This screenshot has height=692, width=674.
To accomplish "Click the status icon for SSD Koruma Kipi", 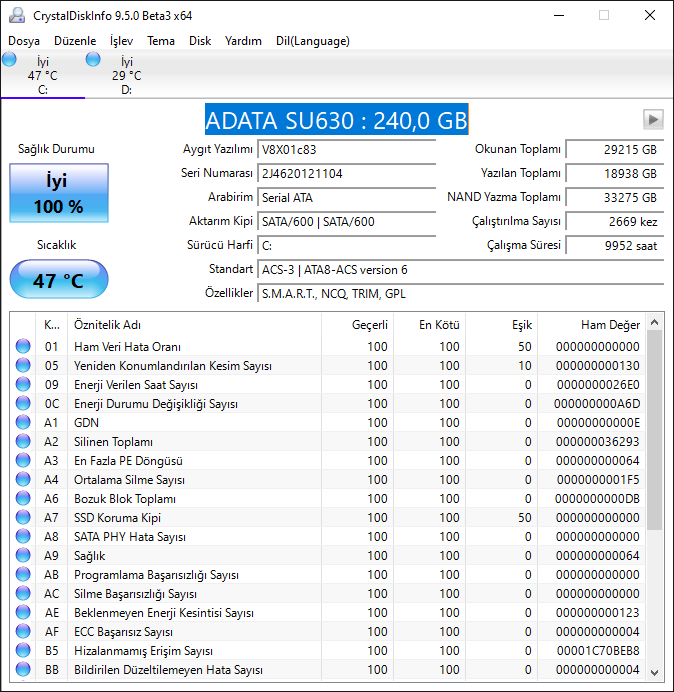I will click(23, 518).
